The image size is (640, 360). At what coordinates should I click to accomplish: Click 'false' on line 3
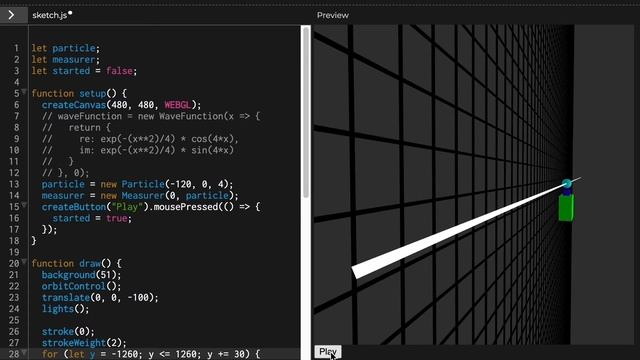pos(119,71)
